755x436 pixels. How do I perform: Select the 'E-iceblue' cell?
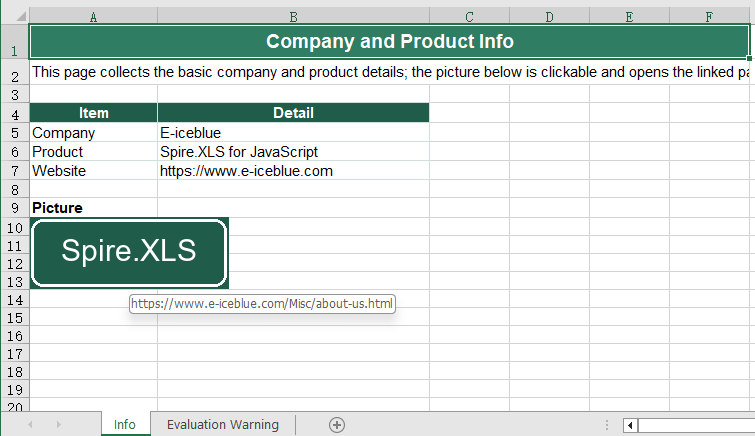293,132
